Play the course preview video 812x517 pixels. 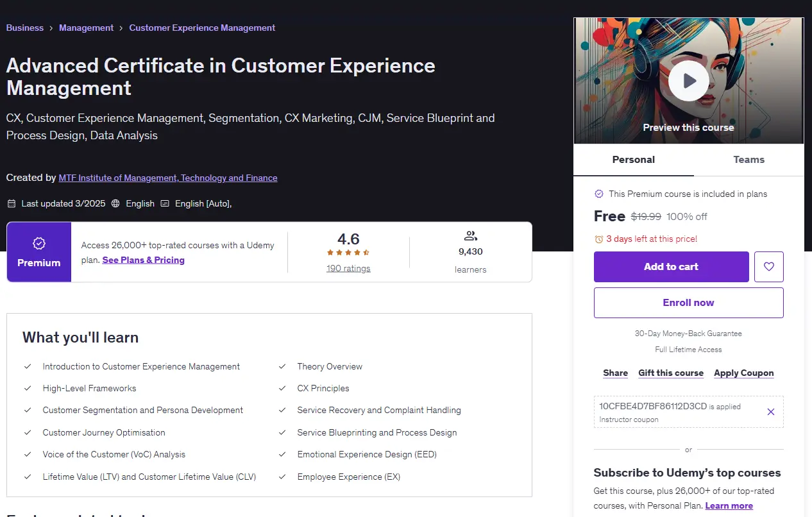click(688, 81)
